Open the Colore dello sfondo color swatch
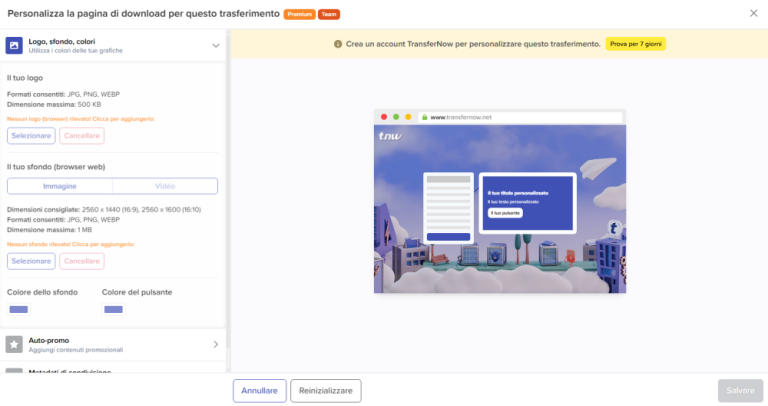Image resolution: width=768 pixels, height=406 pixels. point(19,310)
